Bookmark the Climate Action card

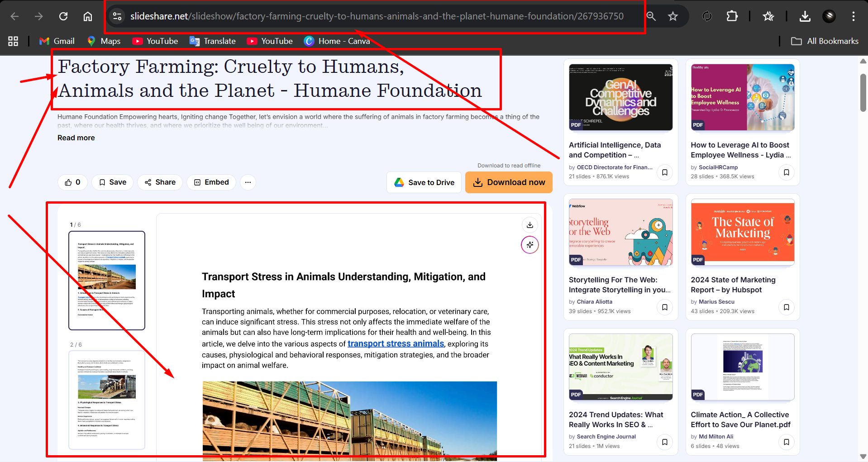tap(787, 442)
